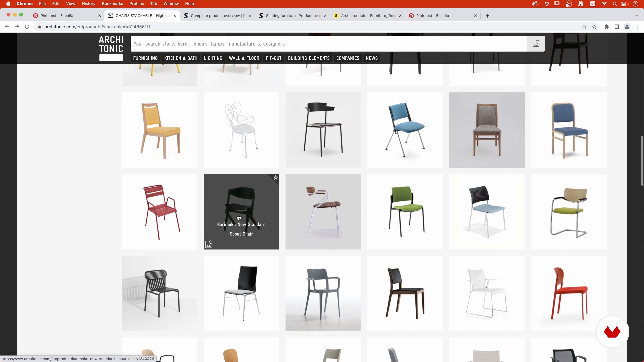
Task: View site security lock info
Action: pos(40,27)
